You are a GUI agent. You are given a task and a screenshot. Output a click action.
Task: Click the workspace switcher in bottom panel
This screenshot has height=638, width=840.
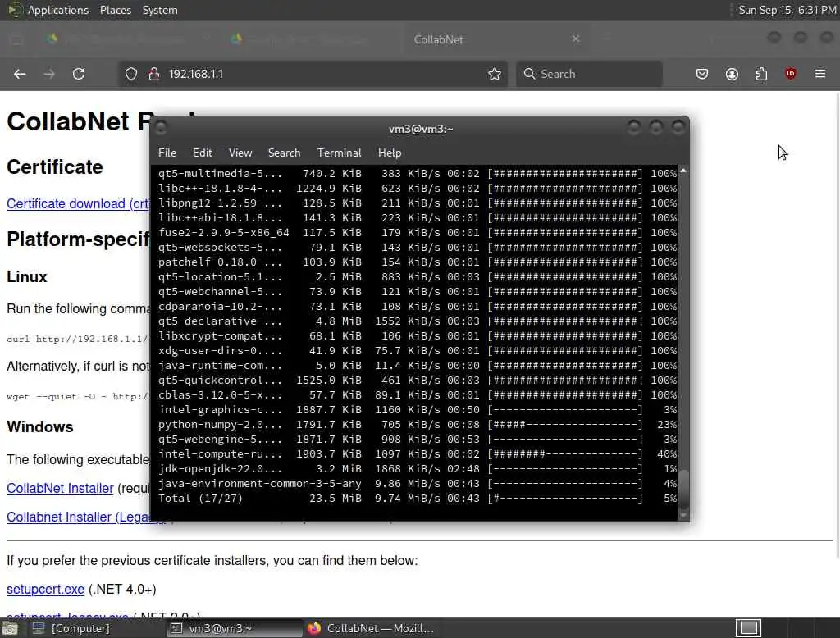[748, 628]
